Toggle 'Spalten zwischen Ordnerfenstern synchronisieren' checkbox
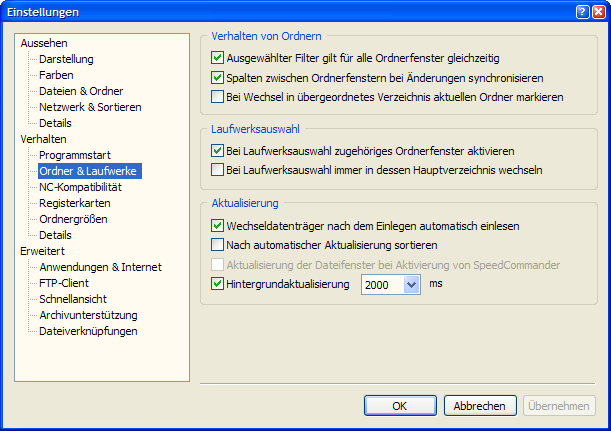This screenshot has width=611, height=431. coord(217,78)
